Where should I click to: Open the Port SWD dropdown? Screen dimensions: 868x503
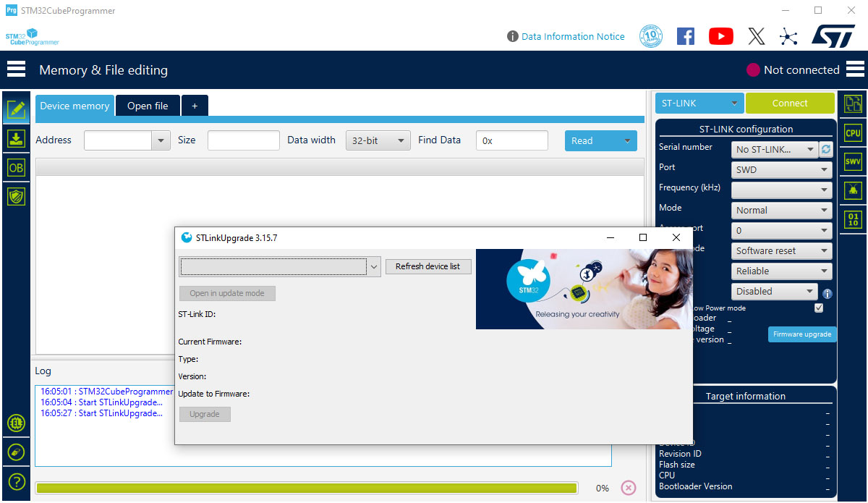pyautogui.click(x=782, y=169)
